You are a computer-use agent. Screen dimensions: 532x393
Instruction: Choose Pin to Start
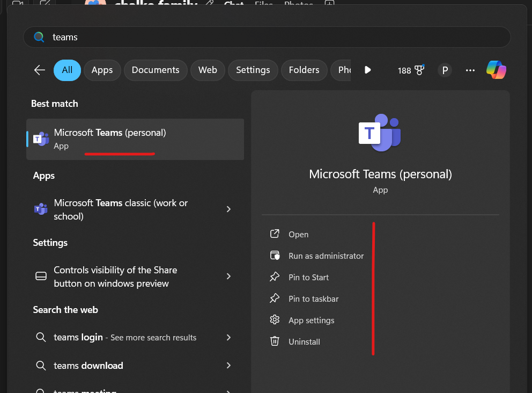click(x=308, y=278)
